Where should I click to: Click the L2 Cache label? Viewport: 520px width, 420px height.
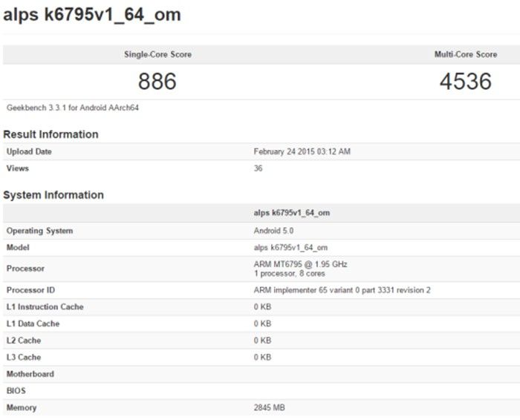[x=24, y=341]
